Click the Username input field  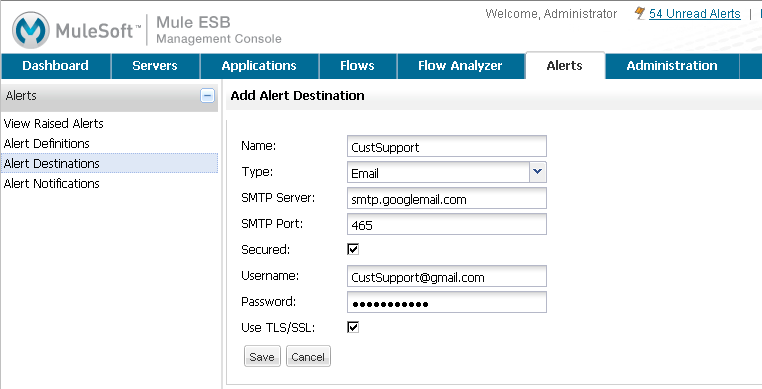447,276
